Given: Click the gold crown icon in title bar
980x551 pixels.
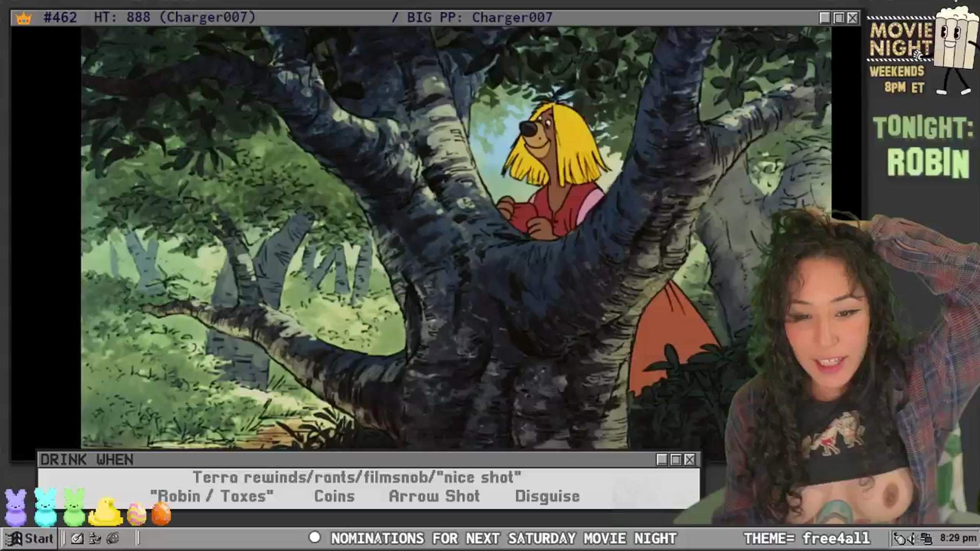Looking at the screenshot, I should [x=24, y=18].
